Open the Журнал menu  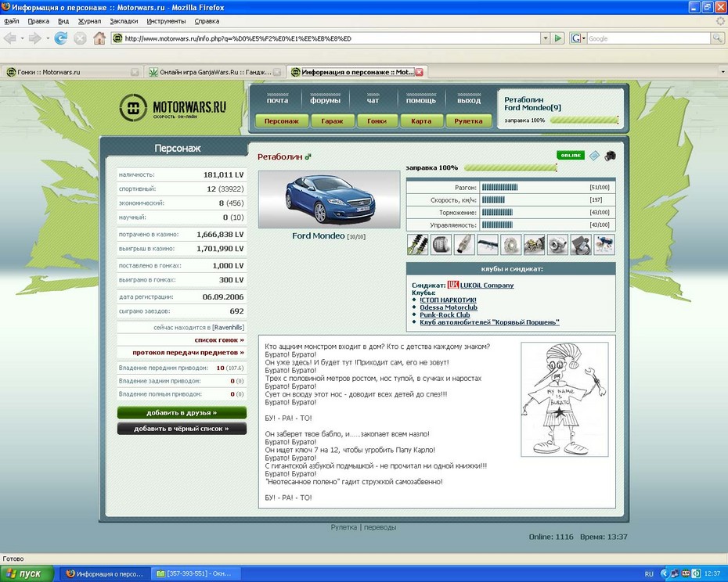[89, 21]
